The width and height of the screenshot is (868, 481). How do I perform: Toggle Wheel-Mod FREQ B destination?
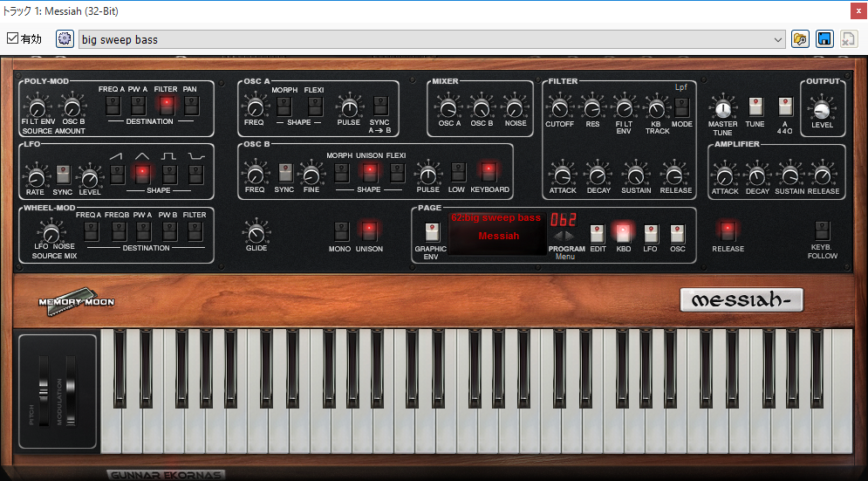(x=119, y=231)
